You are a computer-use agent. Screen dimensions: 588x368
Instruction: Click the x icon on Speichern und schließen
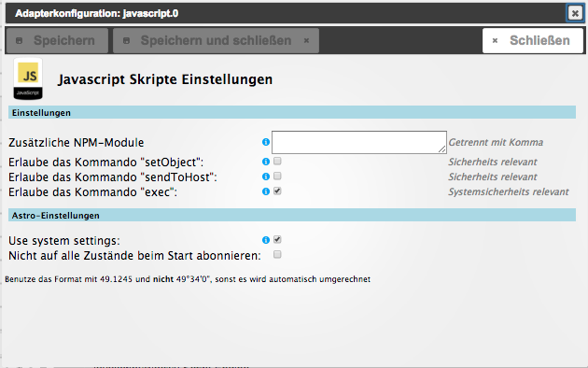pyautogui.click(x=306, y=40)
